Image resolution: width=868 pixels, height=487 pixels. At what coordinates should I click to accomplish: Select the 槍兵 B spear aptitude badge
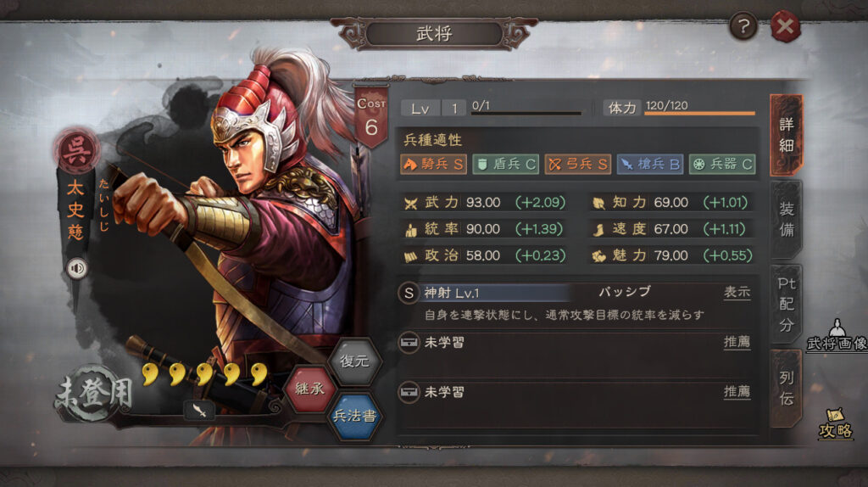[x=650, y=164]
